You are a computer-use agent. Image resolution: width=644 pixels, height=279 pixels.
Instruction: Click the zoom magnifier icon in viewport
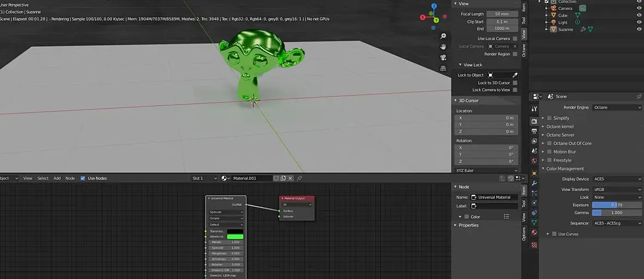click(x=443, y=36)
